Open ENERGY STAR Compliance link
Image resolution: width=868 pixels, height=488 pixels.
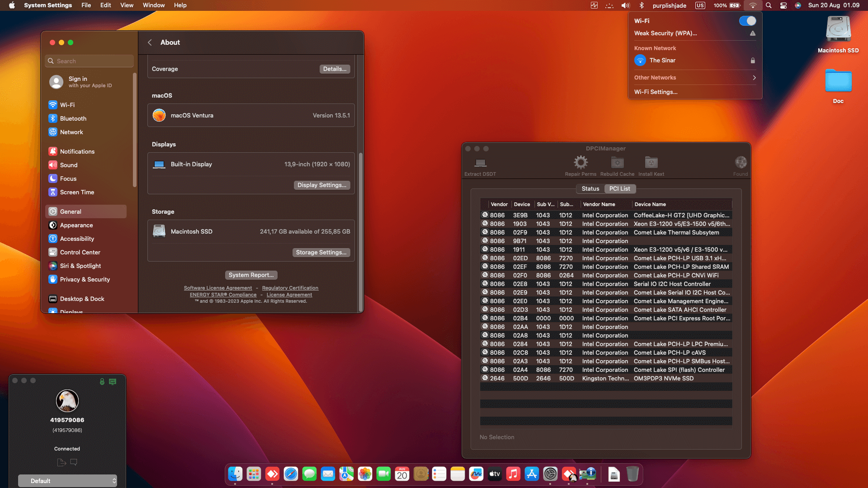223,295
